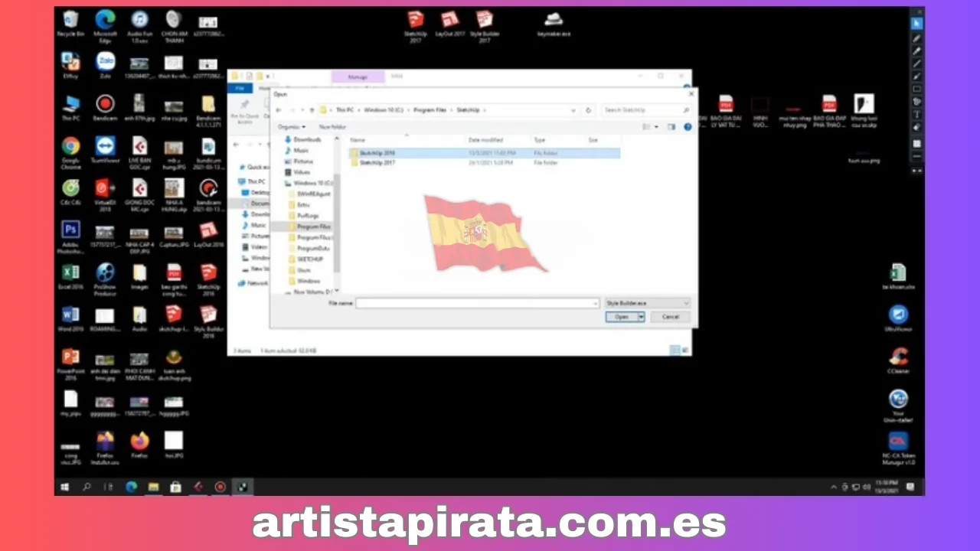Click the Open button
This screenshot has width=980, height=551.
tap(622, 317)
